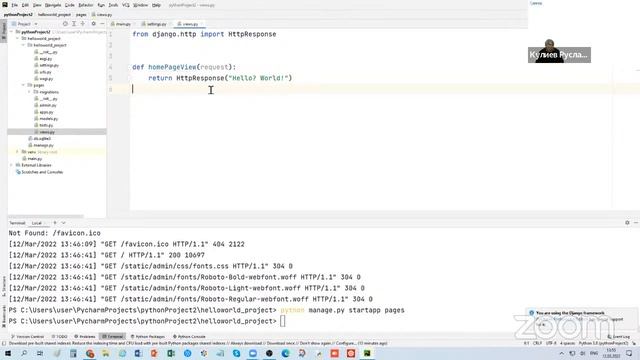Open the File menu
The width and height of the screenshot is (640, 360).
coord(15,5)
